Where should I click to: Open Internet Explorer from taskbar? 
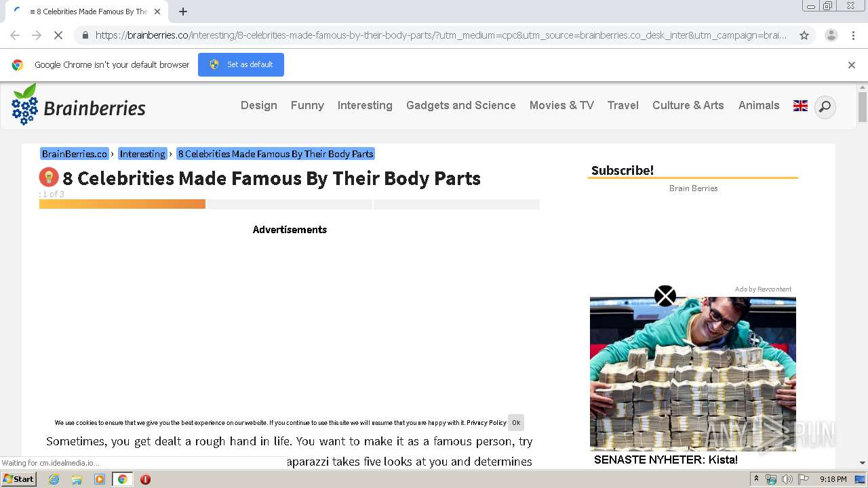pyautogui.click(x=54, y=479)
